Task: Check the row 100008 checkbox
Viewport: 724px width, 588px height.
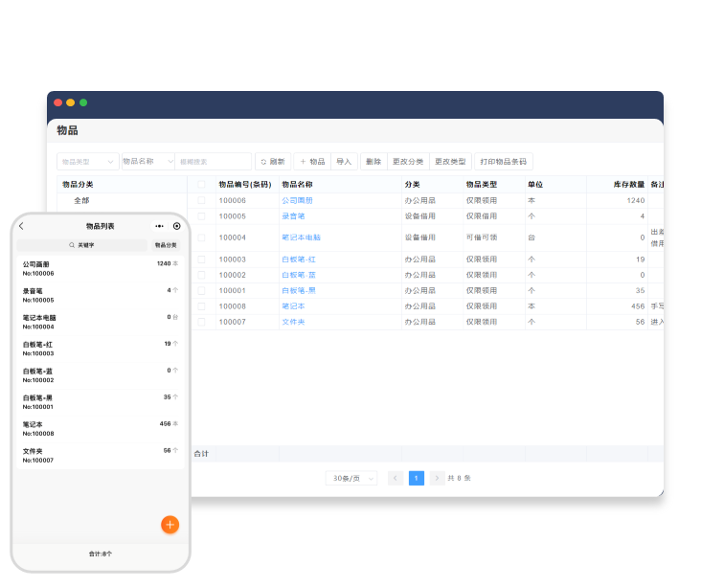Action: pyautogui.click(x=201, y=306)
